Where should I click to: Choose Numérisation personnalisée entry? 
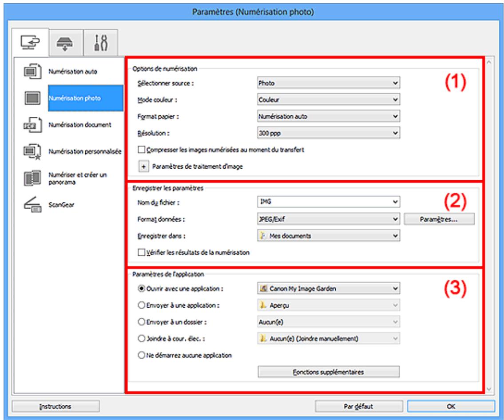coord(85,151)
